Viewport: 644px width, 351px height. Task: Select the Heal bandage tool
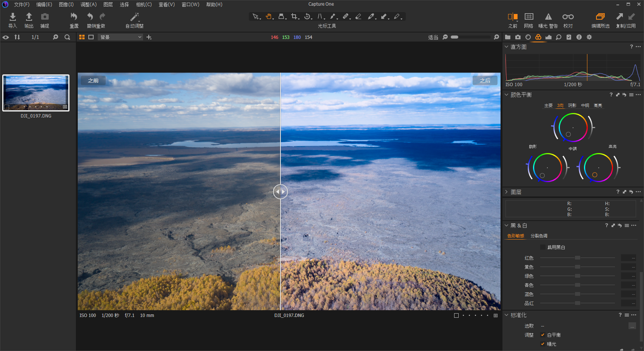click(x=346, y=17)
